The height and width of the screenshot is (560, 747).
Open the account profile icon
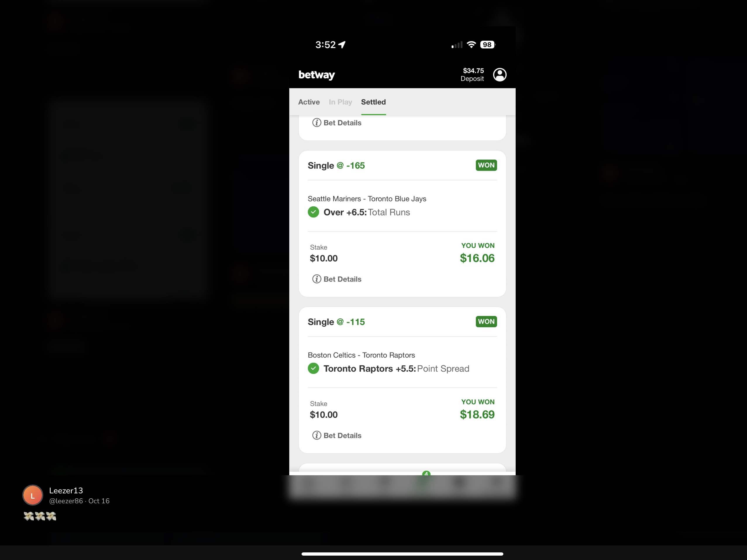[x=500, y=75]
